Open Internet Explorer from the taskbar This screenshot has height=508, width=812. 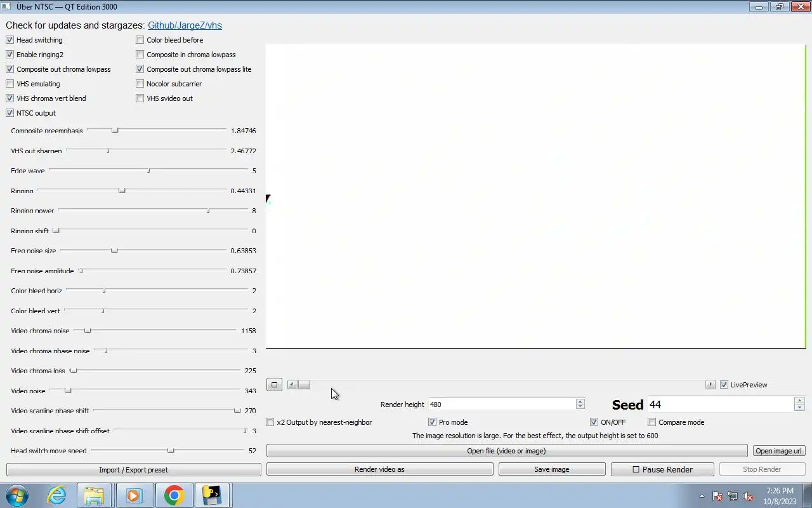57,495
